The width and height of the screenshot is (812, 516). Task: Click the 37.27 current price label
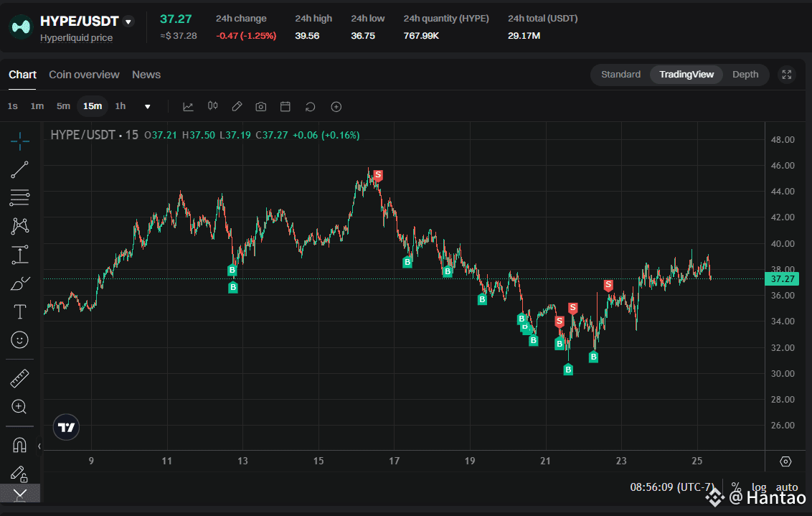click(x=782, y=279)
